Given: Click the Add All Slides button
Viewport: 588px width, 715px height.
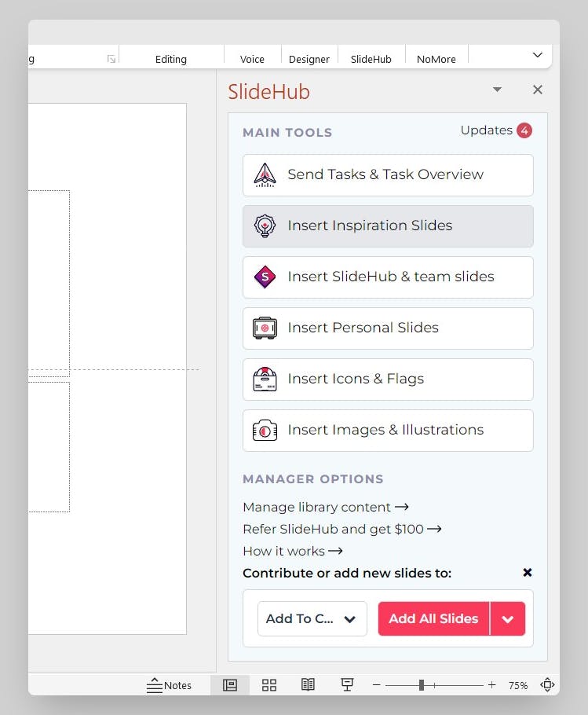Looking at the screenshot, I should [x=433, y=619].
